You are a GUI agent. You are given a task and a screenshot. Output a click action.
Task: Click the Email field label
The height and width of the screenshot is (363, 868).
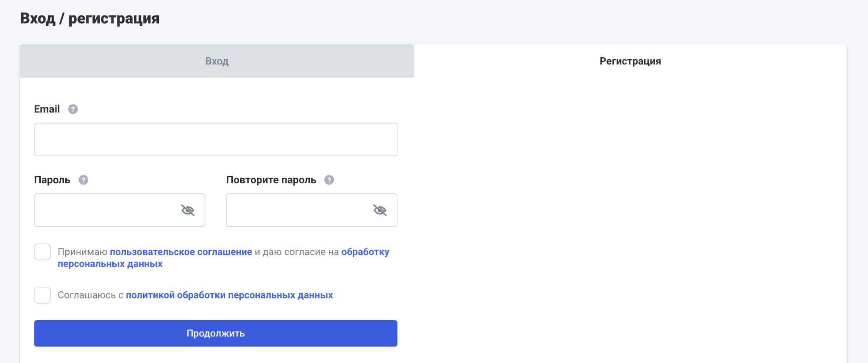47,109
